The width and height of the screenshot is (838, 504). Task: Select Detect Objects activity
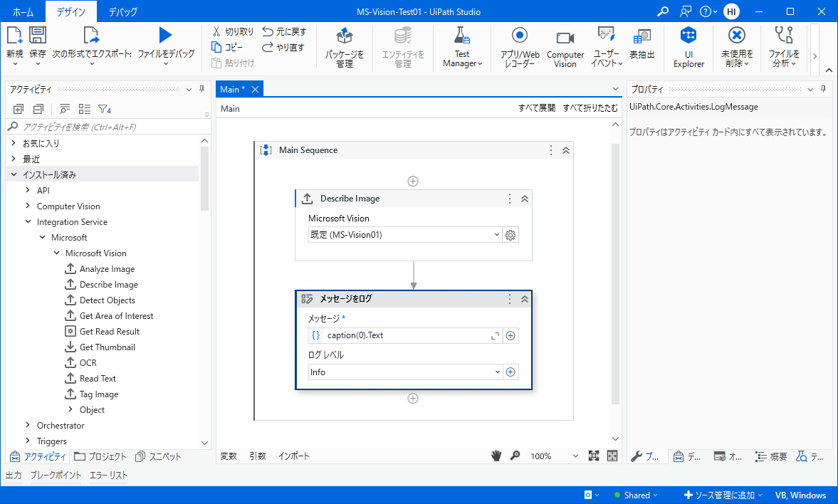click(x=107, y=300)
